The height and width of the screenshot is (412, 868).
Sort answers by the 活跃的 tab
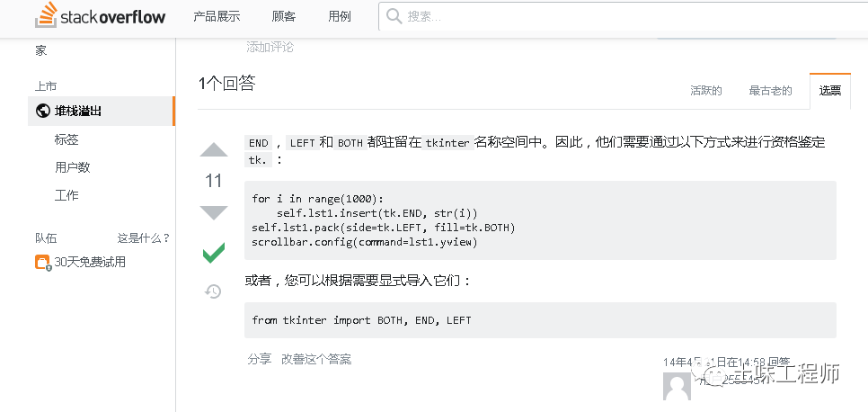(x=705, y=91)
